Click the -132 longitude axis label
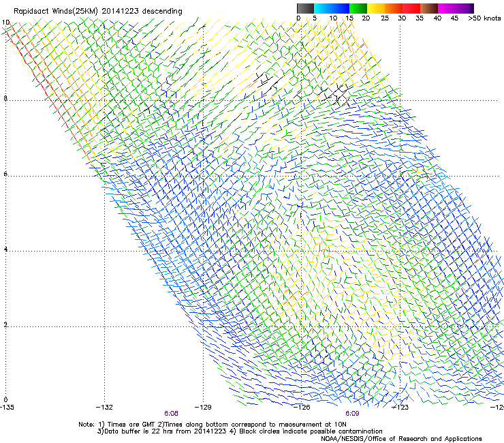This screenshot has width=504, height=443. click(x=104, y=408)
